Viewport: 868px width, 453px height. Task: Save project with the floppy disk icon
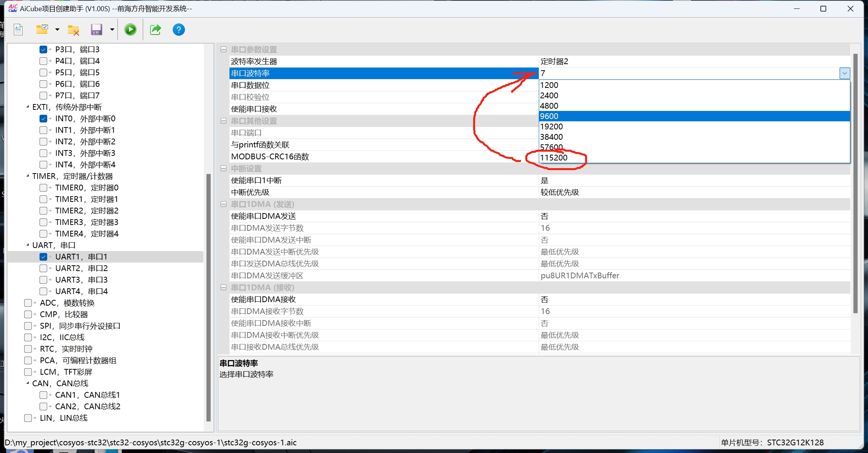click(96, 30)
